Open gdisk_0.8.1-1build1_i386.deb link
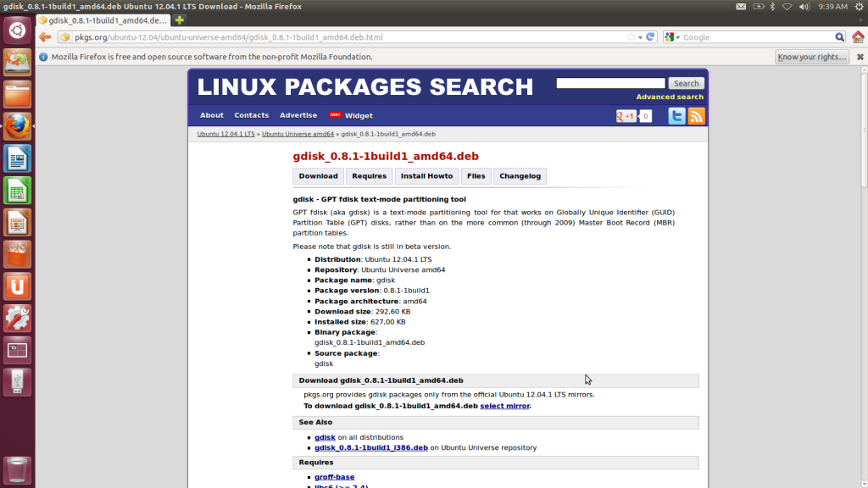This screenshot has width=868, height=488. point(371,447)
